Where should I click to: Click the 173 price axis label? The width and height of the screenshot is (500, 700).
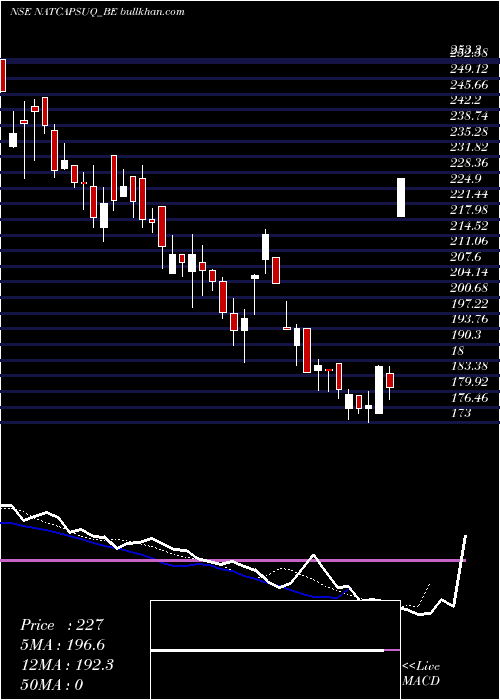pyautogui.click(x=461, y=413)
